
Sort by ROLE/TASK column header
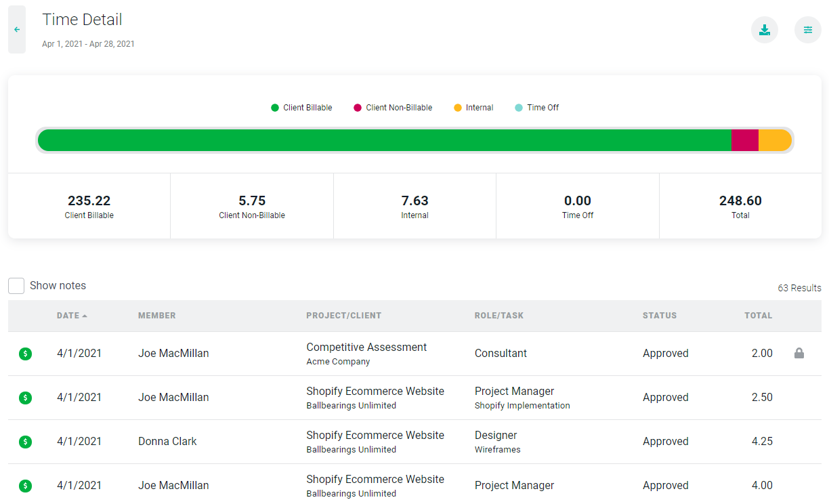coord(499,316)
